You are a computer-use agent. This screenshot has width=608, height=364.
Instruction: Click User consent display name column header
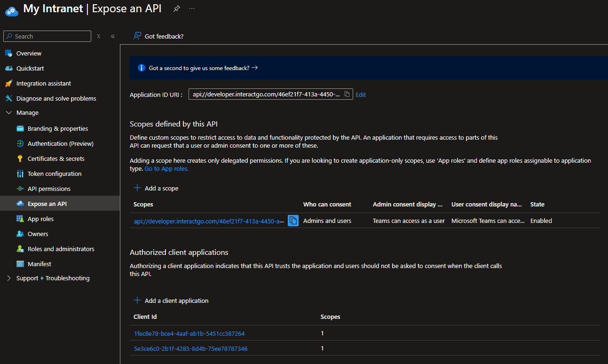pyautogui.click(x=487, y=204)
